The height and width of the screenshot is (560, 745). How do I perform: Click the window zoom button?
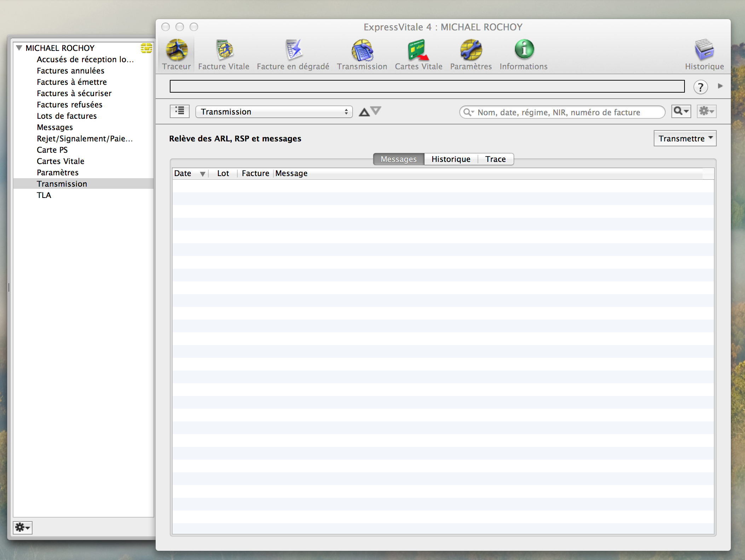(x=194, y=27)
